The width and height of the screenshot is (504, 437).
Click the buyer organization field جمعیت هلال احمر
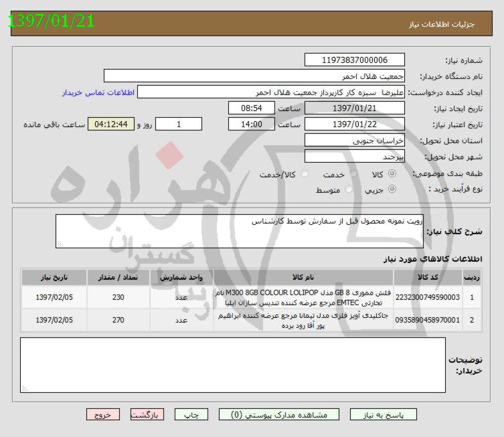pyautogui.click(x=254, y=76)
